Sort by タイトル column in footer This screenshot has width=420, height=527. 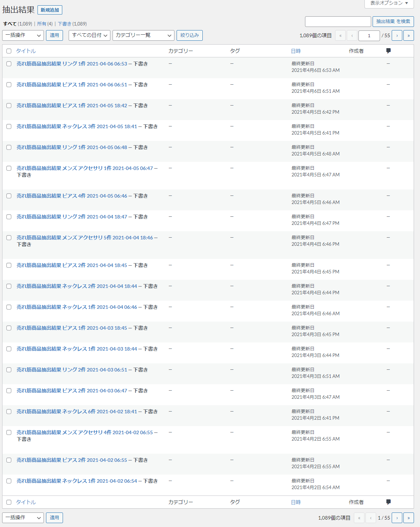click(x=26, y=502)
